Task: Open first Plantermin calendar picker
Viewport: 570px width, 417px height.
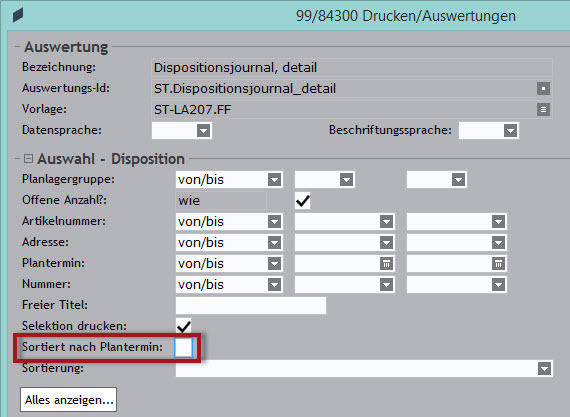Action: coord(386,264)
